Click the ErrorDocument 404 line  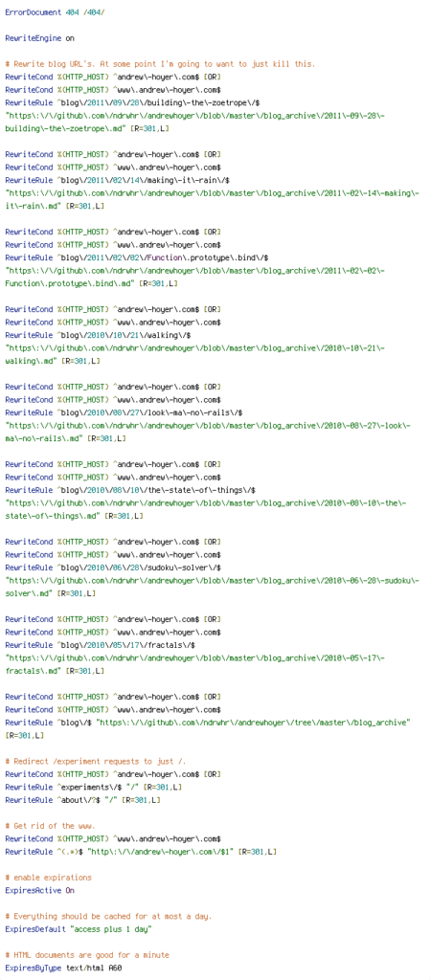[x=55, y=12]
